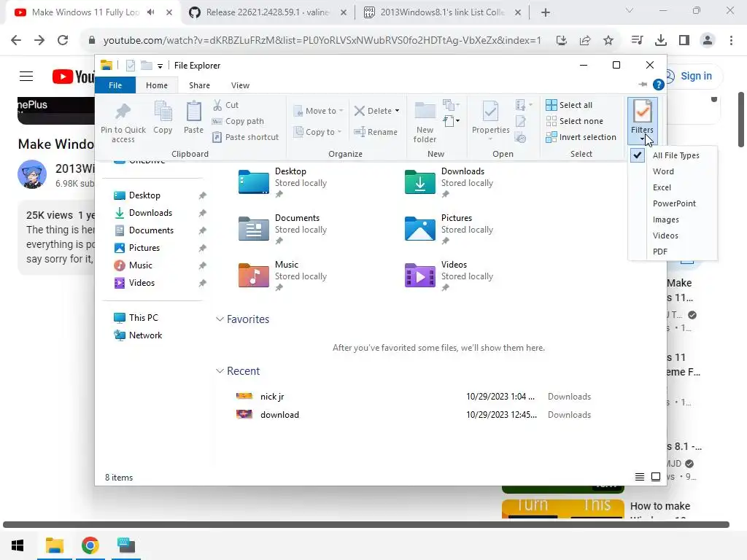Open a new Chrome tab
Image resolution: width=747 pixels, height=560 pixels.
click(546, 13)
